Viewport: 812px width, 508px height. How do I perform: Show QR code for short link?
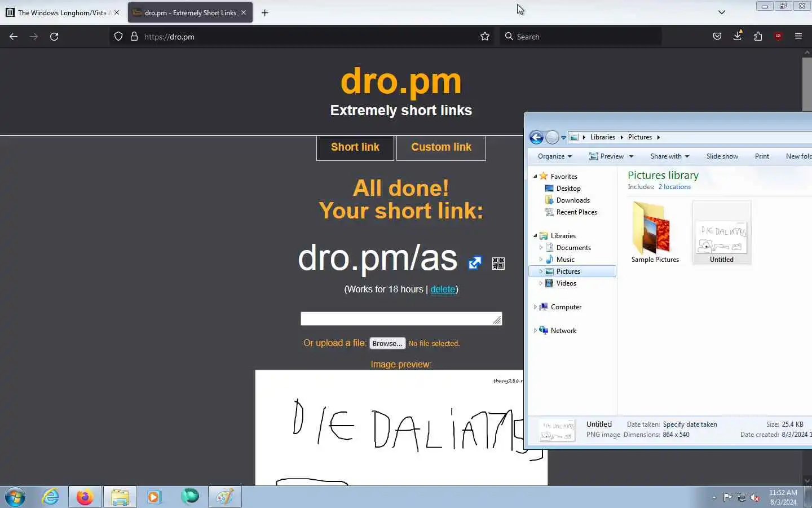point(498,264)
